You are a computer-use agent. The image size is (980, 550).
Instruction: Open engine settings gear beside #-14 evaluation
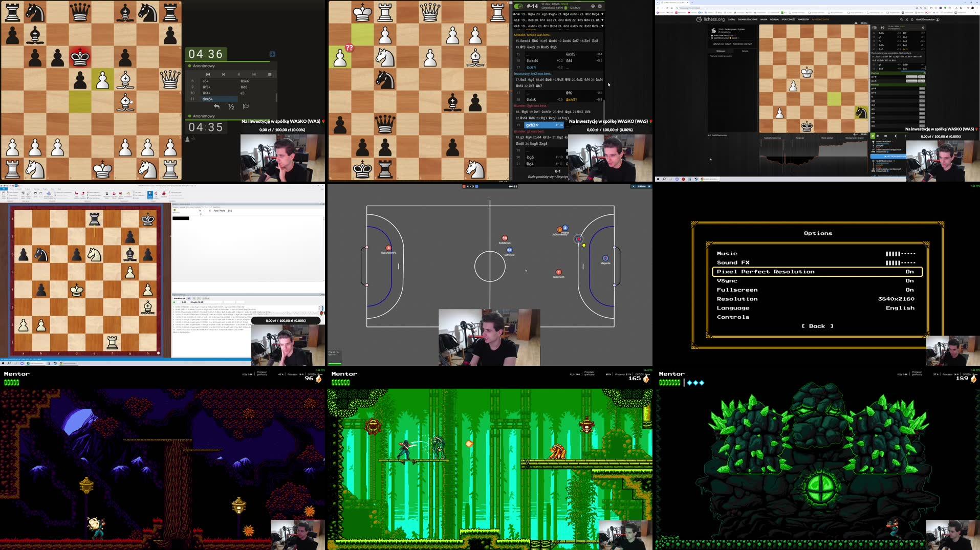click(x=600, y=6)
